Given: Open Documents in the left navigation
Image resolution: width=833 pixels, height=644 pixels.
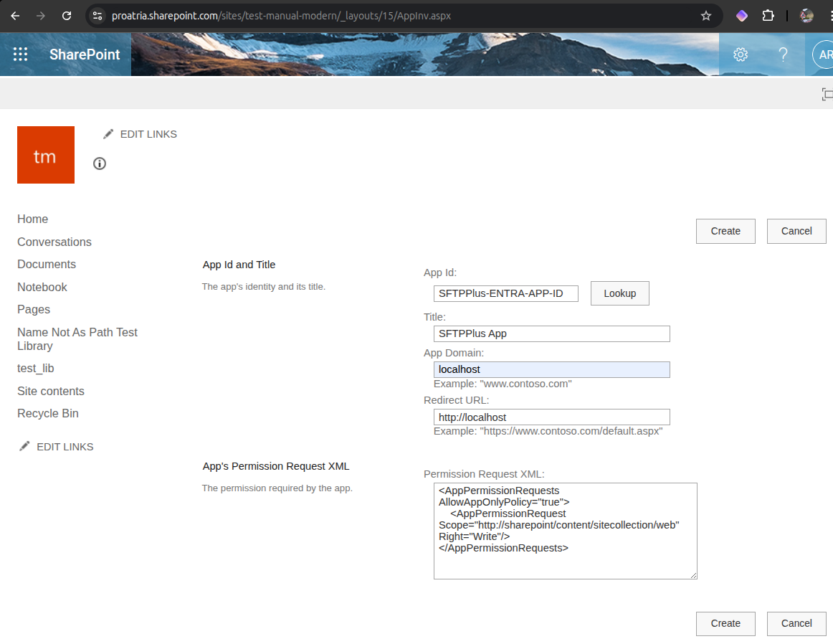Looking at the screenshot, I should click(47, 264).
